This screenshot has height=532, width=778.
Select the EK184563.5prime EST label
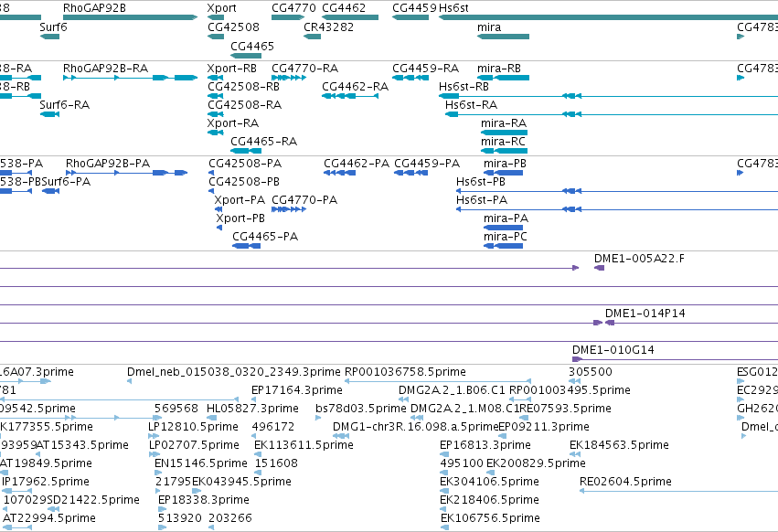click(x=619, y=445)
